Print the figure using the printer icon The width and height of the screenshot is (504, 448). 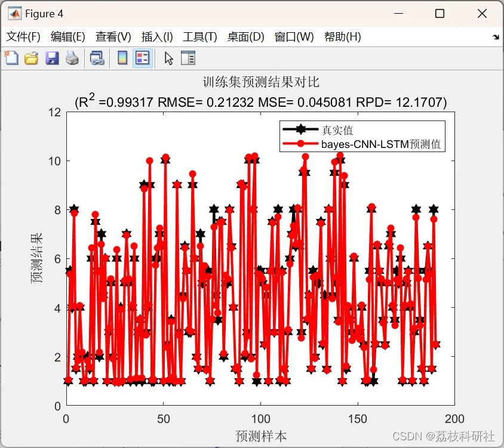(x=72, y=58)
